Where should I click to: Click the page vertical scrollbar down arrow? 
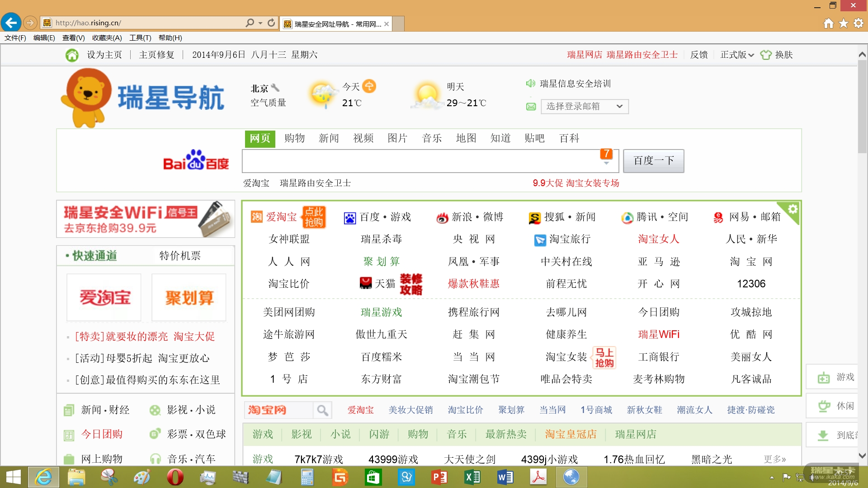coord(862,455)
